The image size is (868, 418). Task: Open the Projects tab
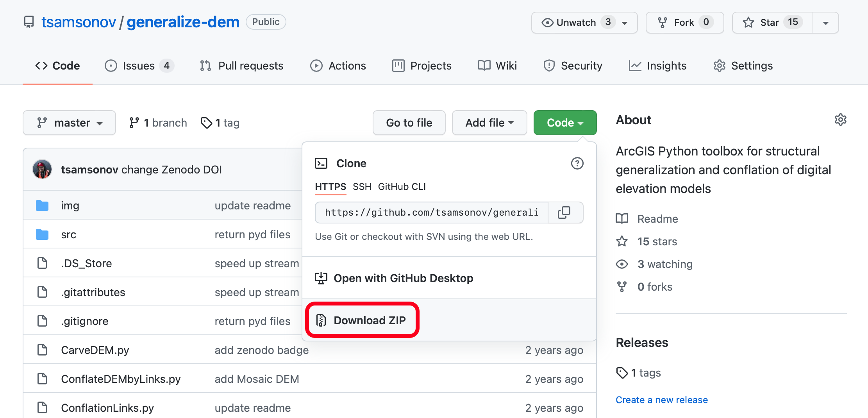point(422,66)
